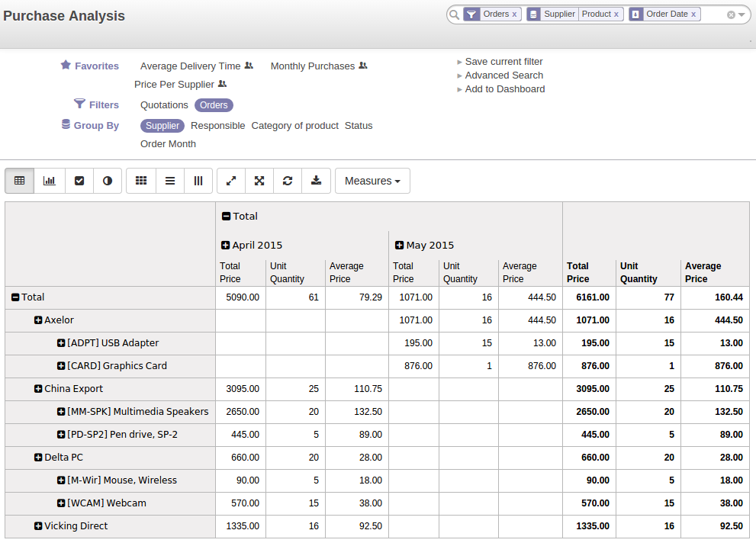Open the Measures dropdown

(x=372, y=181)
